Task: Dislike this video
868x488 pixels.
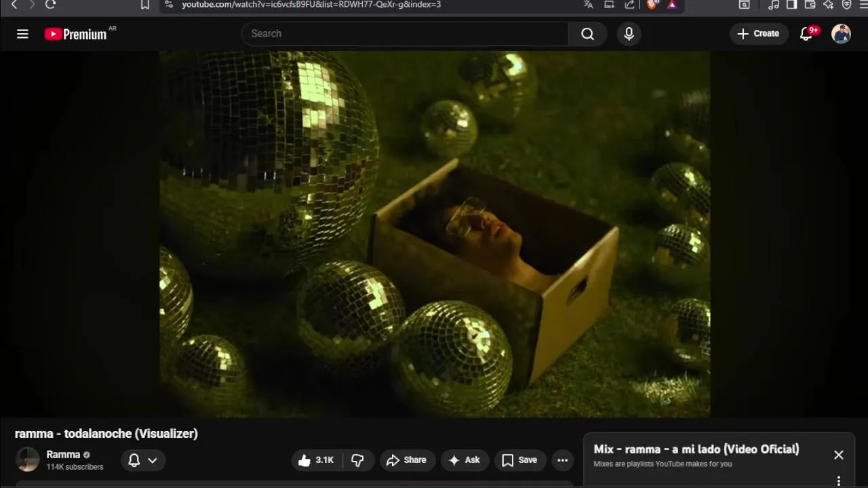Action: click(357, 460)
